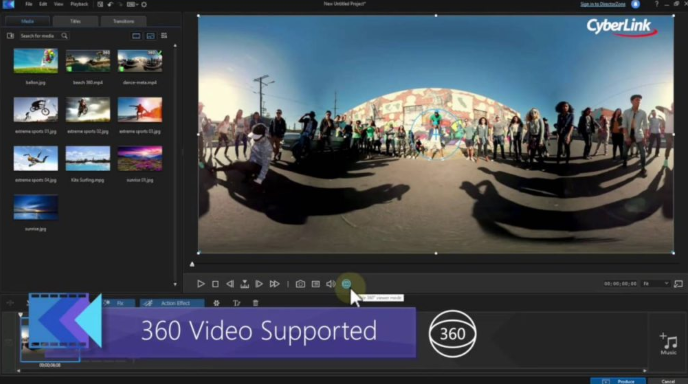688x384 pixels.
Task: Click the preview seek slider marker
Action: tap(192, 264)
